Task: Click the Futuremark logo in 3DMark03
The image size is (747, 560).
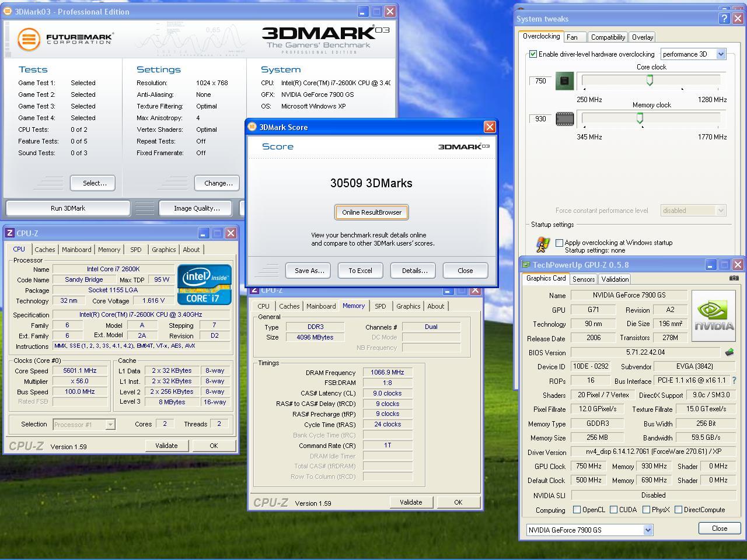Action: [65, 39]
